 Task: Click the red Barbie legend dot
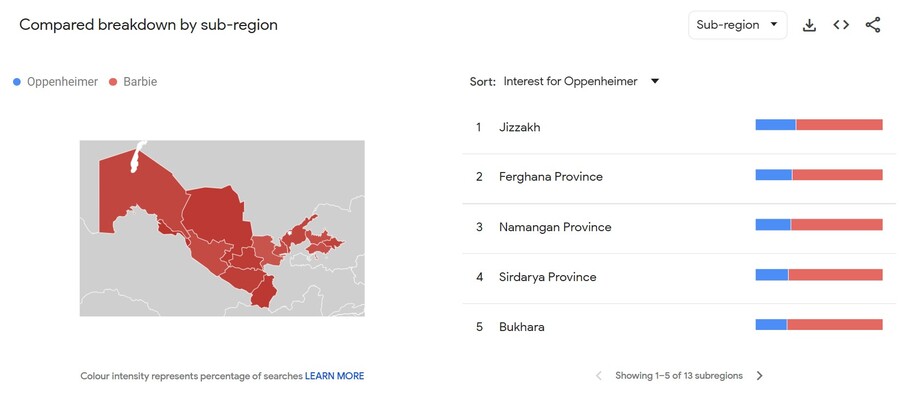click(113, 82)
